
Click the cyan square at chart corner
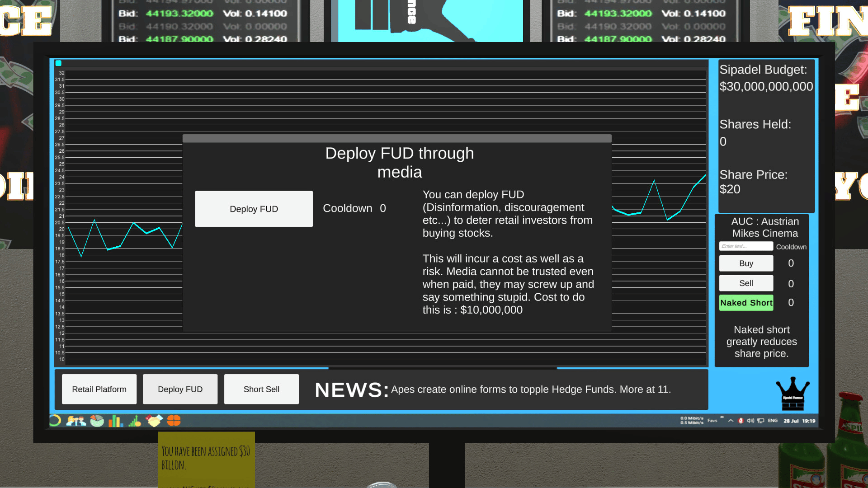tap(58, 63)
